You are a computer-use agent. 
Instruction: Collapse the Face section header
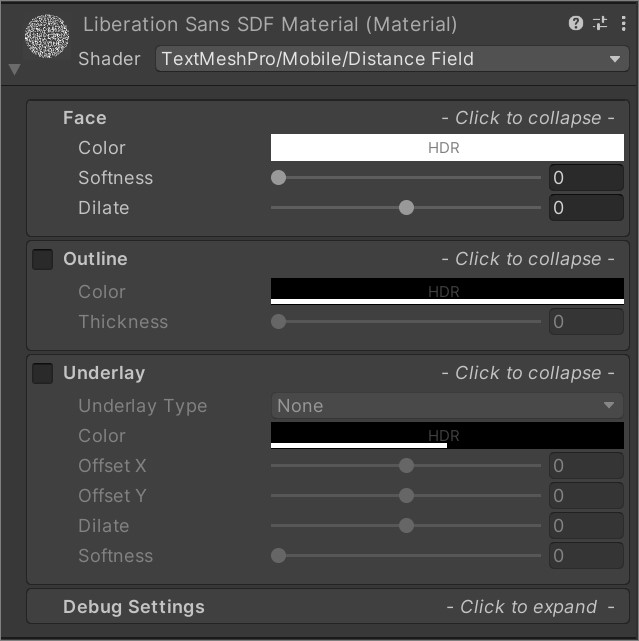85,118
